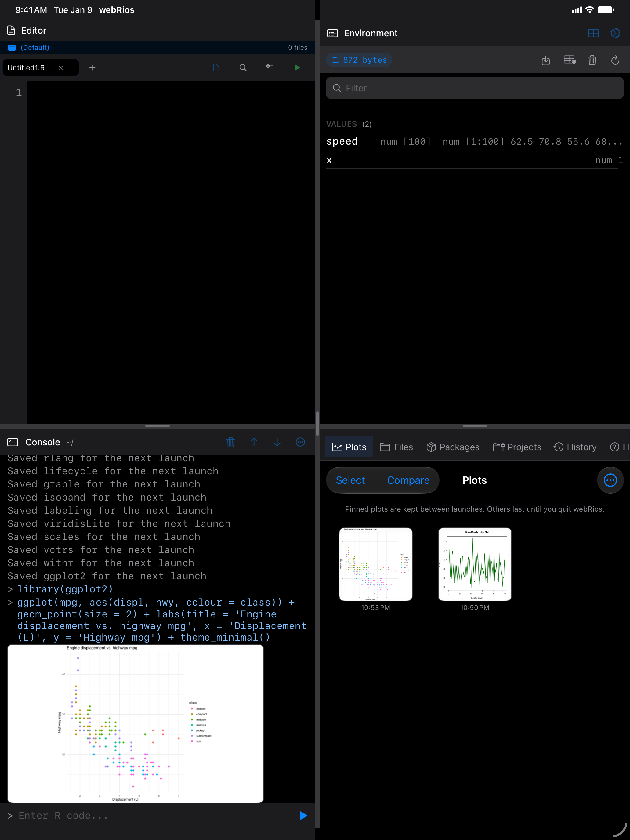Open the 10:50 PM line plot thumbnail
The image size is (630, 840).
475,564
